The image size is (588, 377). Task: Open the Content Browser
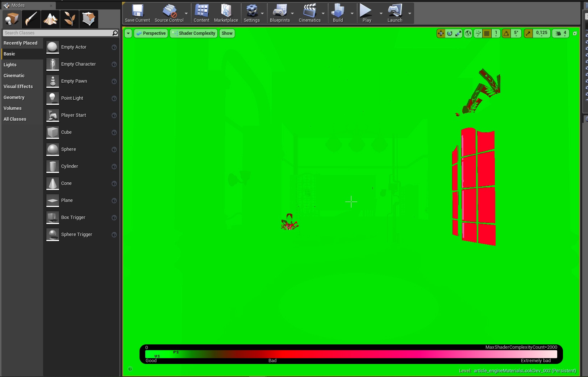click(201, 13)
